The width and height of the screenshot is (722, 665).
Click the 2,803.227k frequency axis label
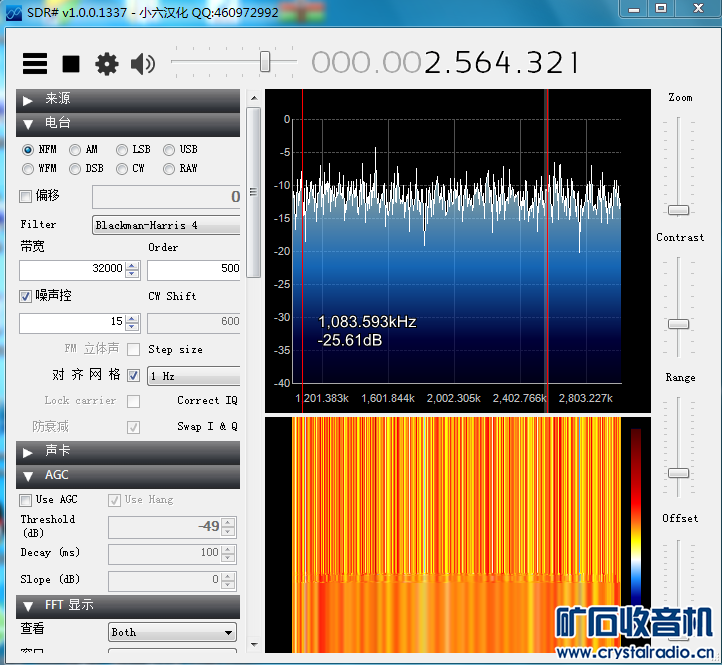586,398
